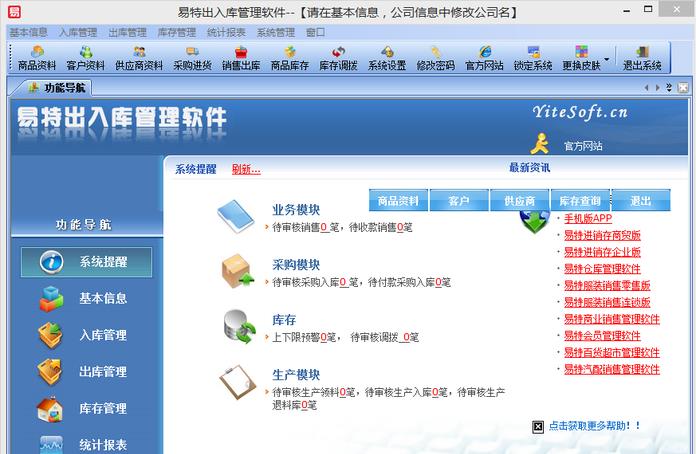Launch 销售出库 from the toolbar
This screenshot has height=454, width=696.
(x=241, y=58)
